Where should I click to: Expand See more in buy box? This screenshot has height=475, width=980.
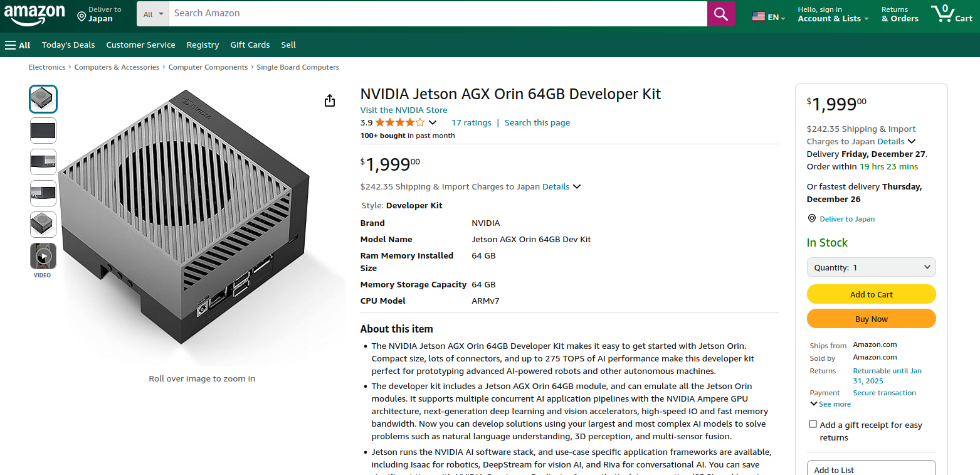coord(830,404)
